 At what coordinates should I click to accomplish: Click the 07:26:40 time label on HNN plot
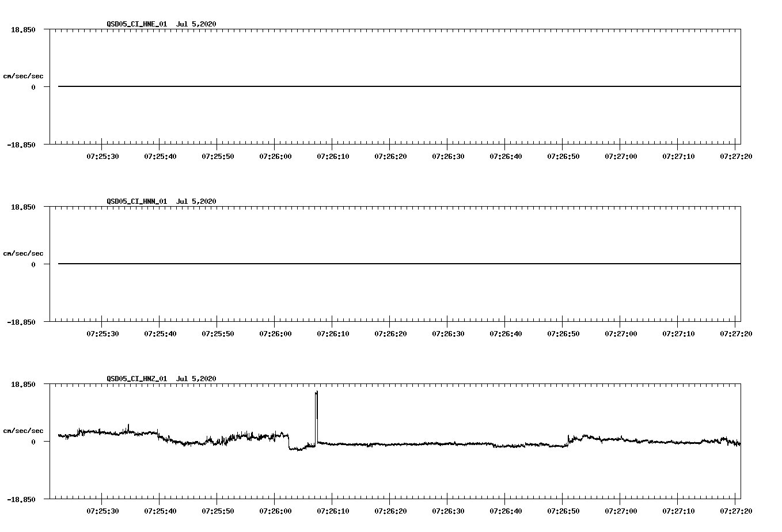tap(506, 333)
